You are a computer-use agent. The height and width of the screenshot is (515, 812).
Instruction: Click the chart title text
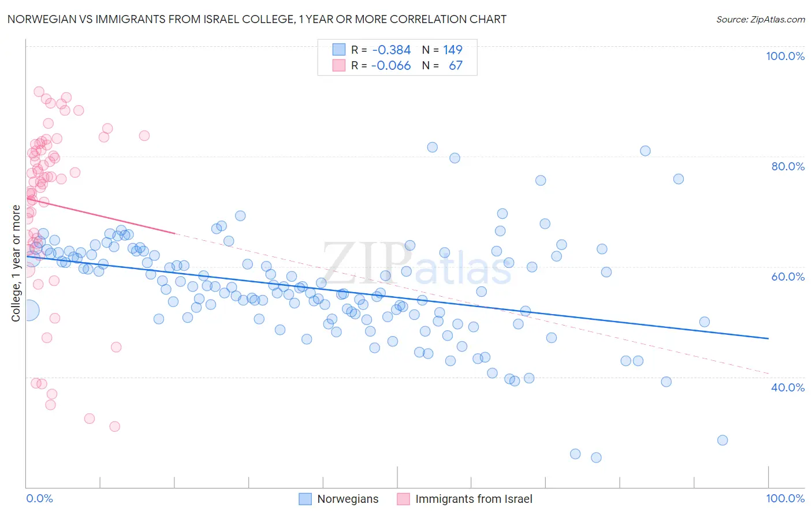tap(257, 19)
